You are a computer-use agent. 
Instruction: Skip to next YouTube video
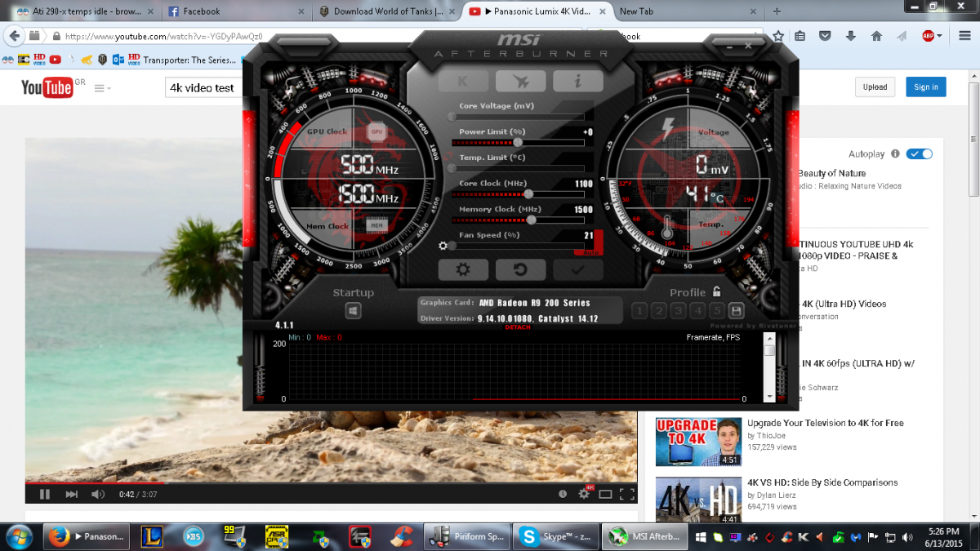tap(72, 494)
